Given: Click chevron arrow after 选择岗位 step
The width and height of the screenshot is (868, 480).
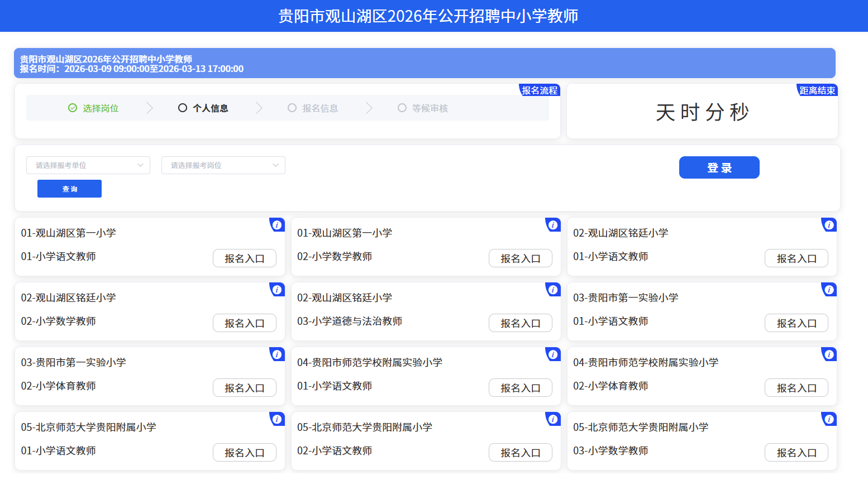Looking at the screenshot, I should point(149,108).
